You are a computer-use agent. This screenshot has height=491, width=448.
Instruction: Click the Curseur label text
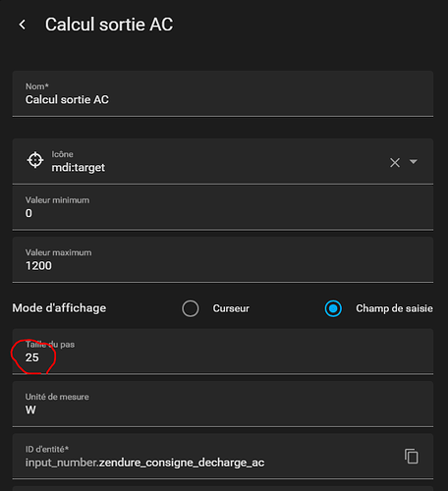coord(231,308)
